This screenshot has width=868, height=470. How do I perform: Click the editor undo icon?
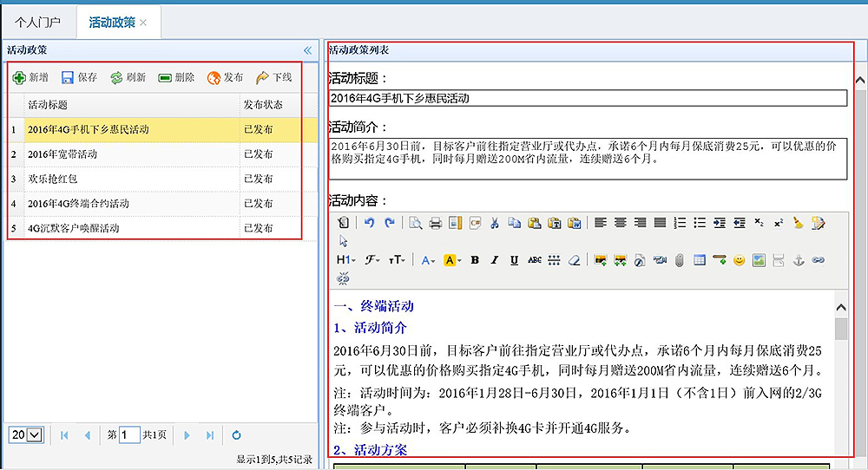tap(369, 222)
